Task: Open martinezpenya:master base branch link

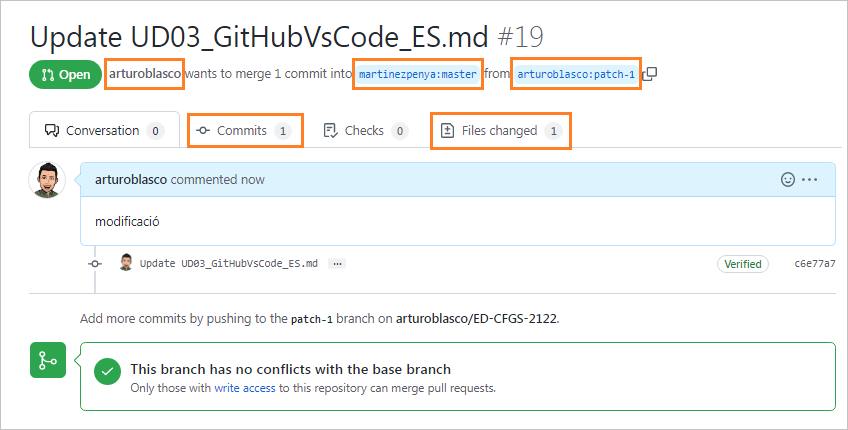Action: (418, 74)
